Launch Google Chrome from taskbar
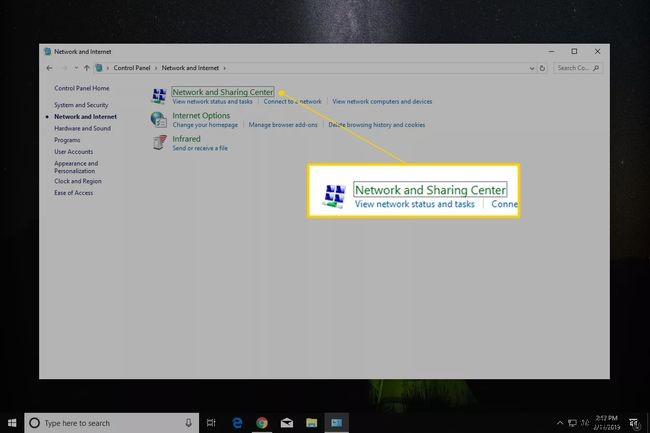Viewport: 650px width, 433px height. tap(262, 423)
